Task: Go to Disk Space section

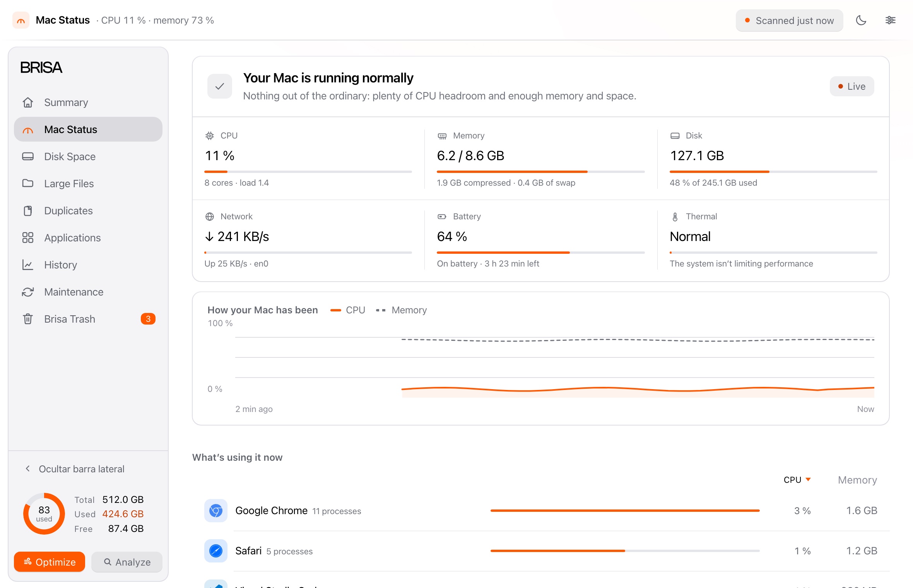Action: [88, 157]
